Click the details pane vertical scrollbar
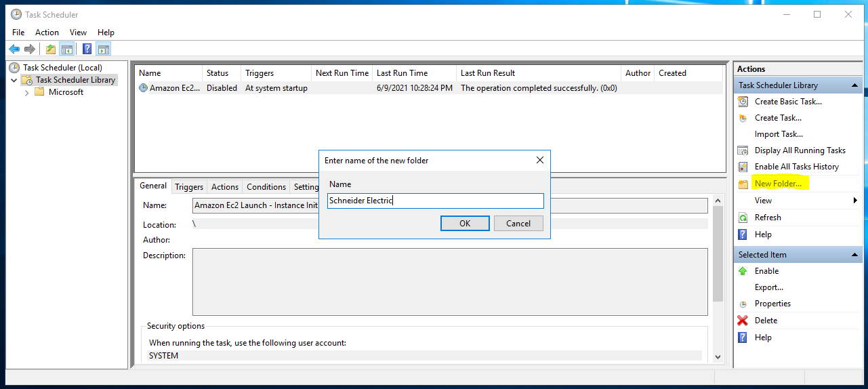 click(718, 253)
